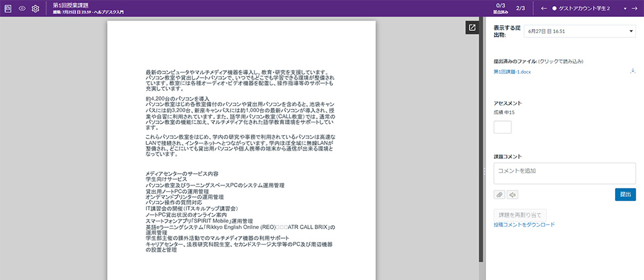Click 投稿コメントをダウンロード link

tap(524, 225)
